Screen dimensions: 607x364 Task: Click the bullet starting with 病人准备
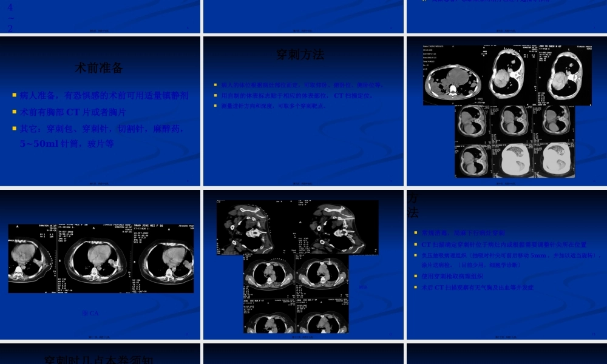[x=100, y=95]
